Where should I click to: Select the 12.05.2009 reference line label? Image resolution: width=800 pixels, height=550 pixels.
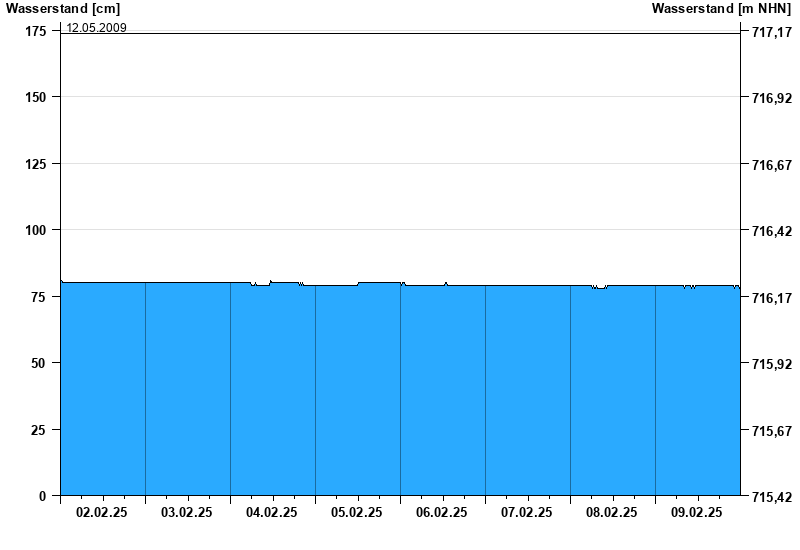[x=96, y=27]
